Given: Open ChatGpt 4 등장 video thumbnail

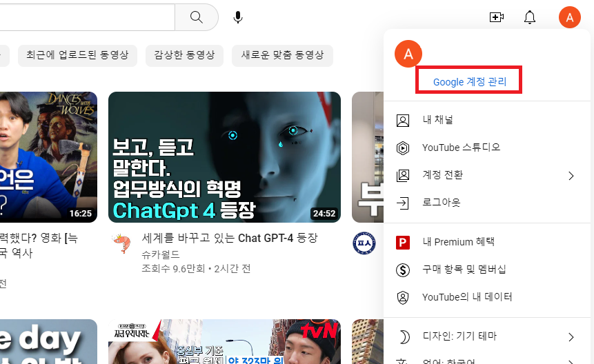Looking at the screenshot, I should click(224, 157).
